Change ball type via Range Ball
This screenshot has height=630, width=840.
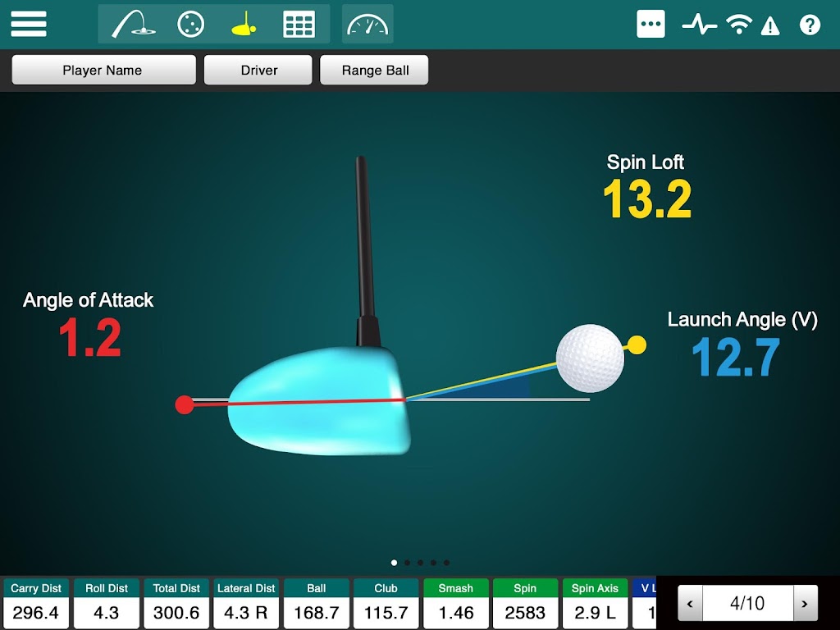point(374,71)
